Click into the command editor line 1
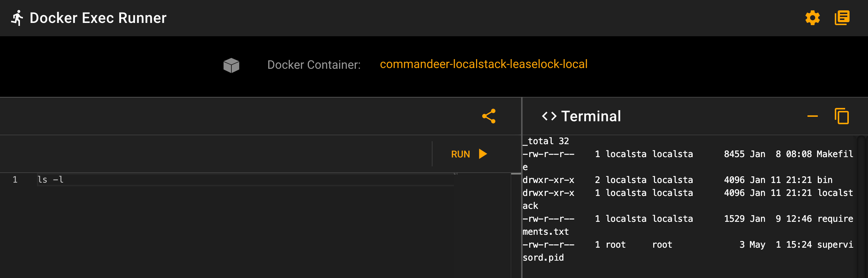 click(x=245, y=180)
